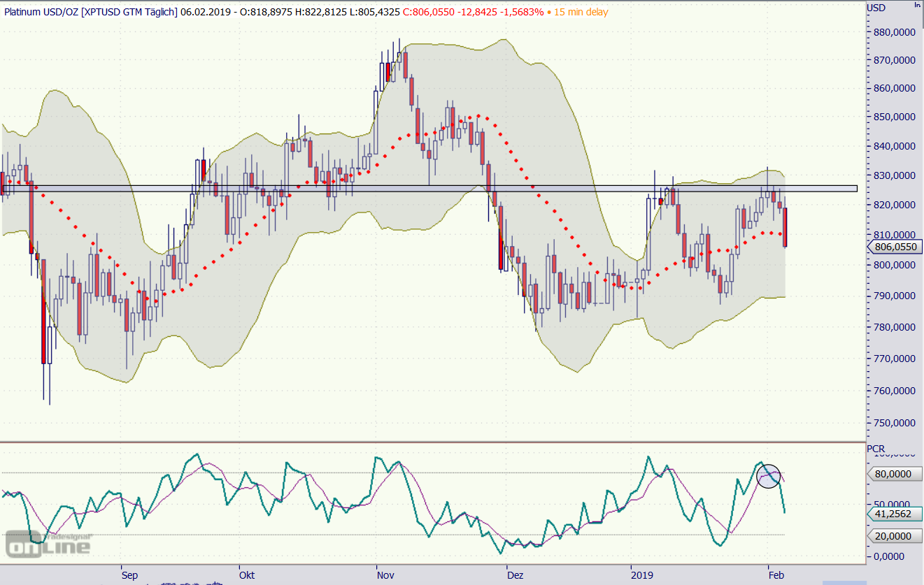
Task: Click the Sep marker on the time axis
Action: pos(129,575)
